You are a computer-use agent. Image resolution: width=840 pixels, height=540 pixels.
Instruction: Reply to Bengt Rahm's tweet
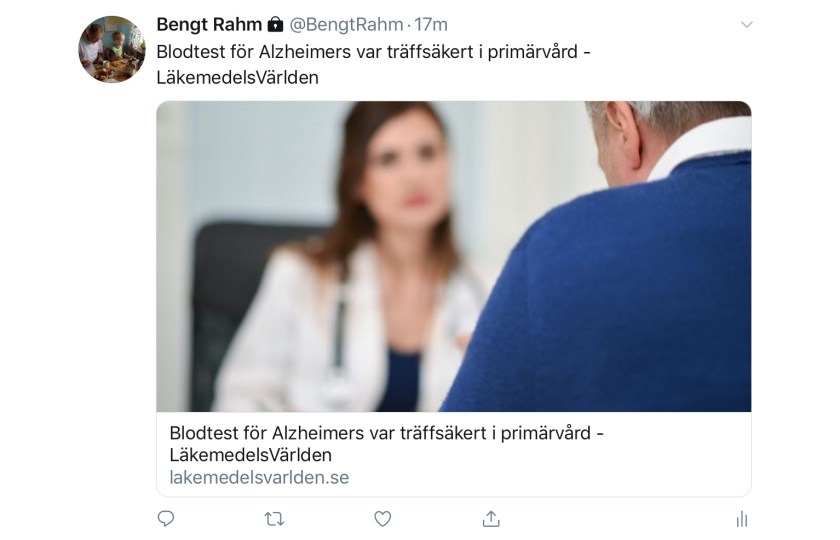click(x=166, y=518)
